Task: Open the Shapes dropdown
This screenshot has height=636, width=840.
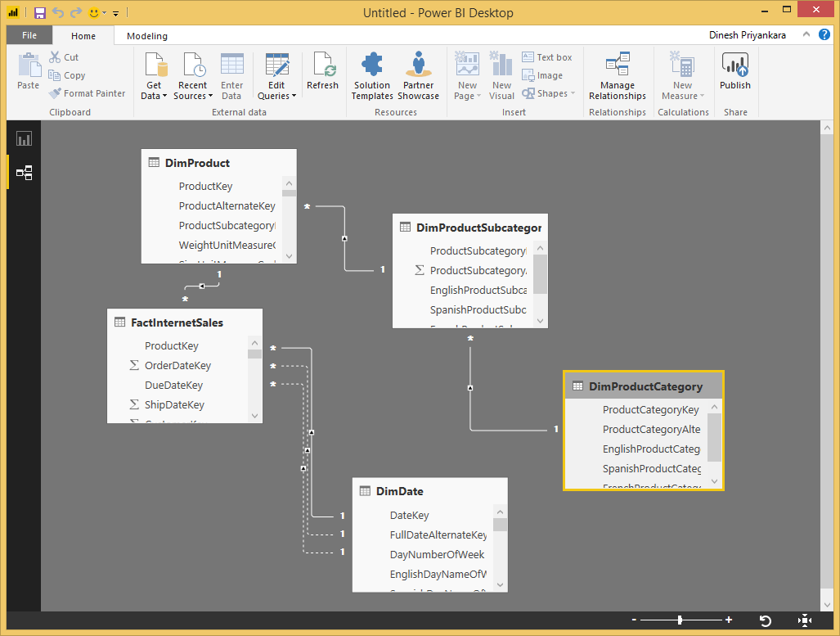Action: [549, 93]
